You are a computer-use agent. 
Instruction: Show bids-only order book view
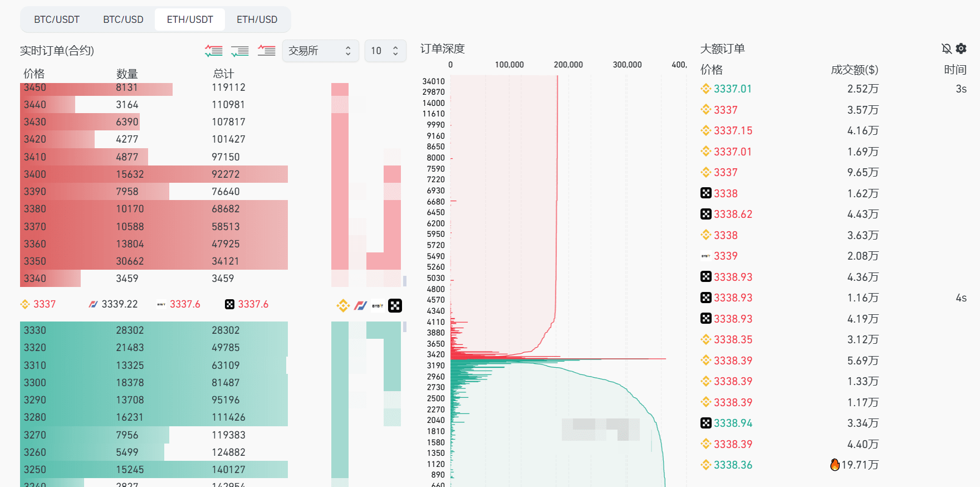[x=240, y=51]
